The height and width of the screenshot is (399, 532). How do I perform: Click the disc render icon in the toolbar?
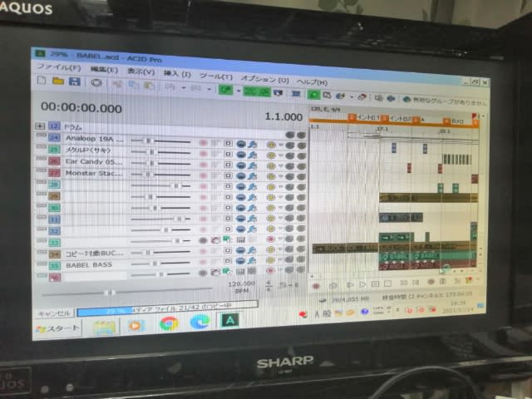pos(96,82)
